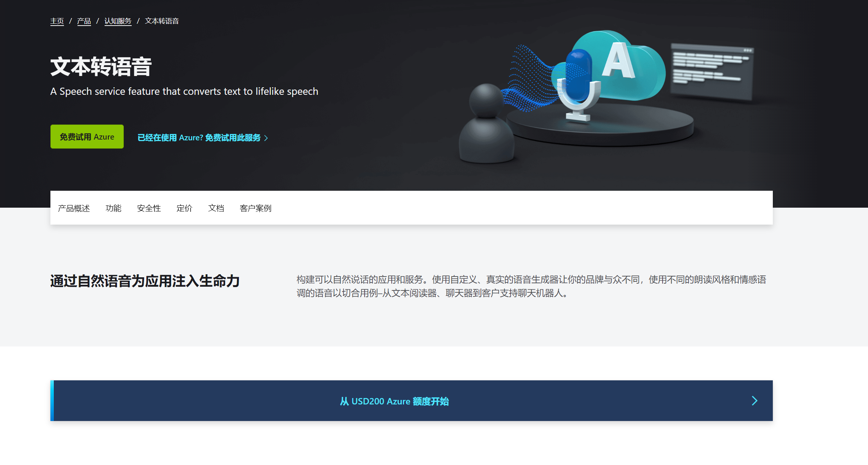Viewport: 868px width, 465px height.
Task: Open the 安全性 tab
Action: pyautogui.click(x=149, y=208)
